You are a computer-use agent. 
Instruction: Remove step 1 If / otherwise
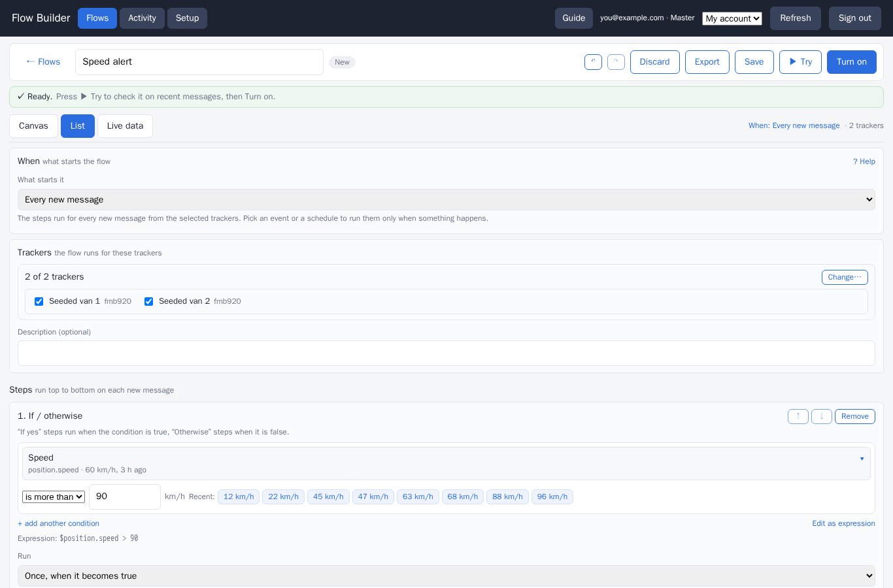855,416
